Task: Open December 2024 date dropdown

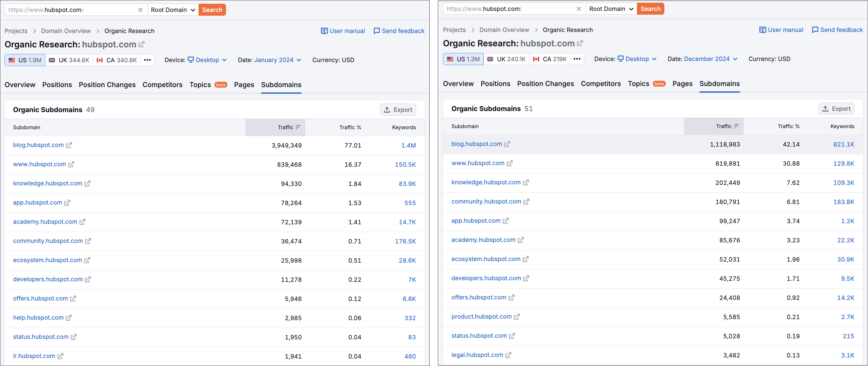Action: coord(711,59)
